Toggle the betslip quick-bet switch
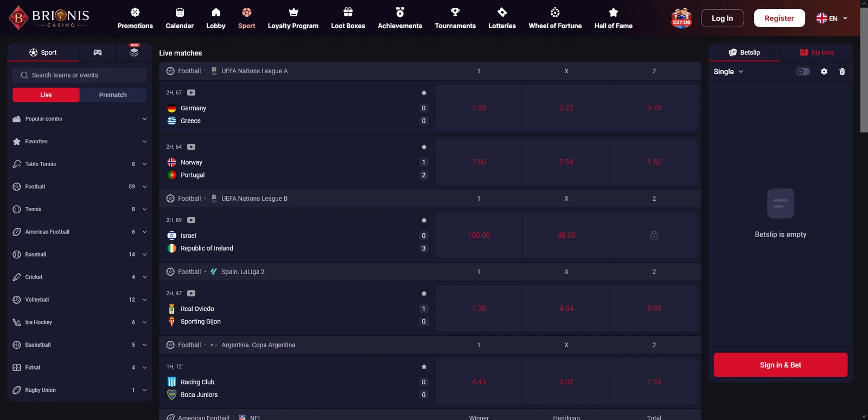The width and height of the screenshot is (868, 420). coord(803,72)
